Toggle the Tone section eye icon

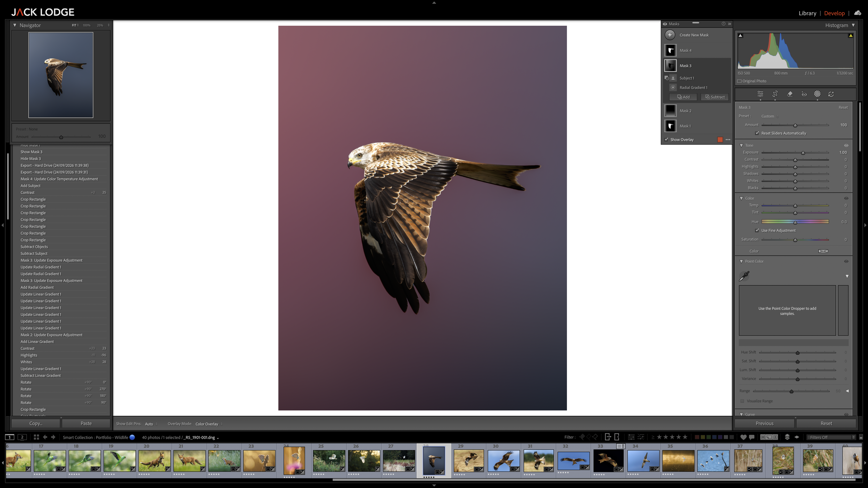846,145
